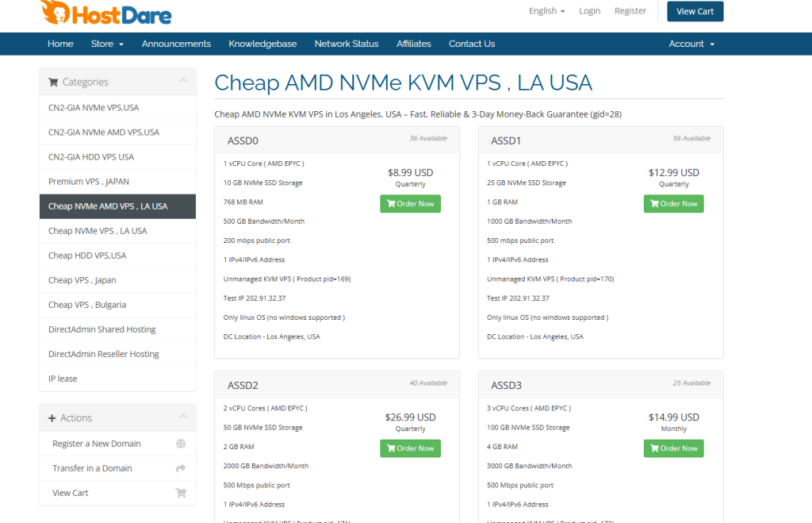The width and height of the screenshot is (812, 523).
Task: Open the Store dropdown menu
Action: tap(107, 44)
